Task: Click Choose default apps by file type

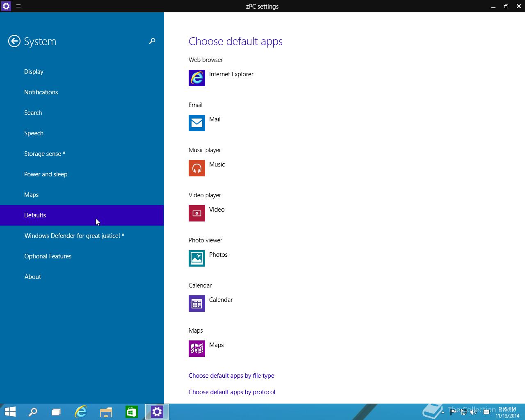Action: pyautogui.click(x=231, y=376)
